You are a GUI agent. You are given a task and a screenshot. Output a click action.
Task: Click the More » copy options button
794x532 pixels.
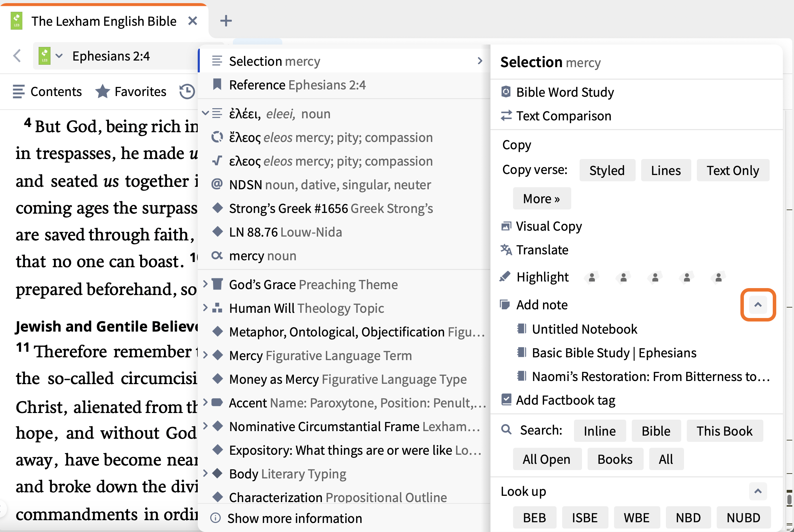coord(542,199)
